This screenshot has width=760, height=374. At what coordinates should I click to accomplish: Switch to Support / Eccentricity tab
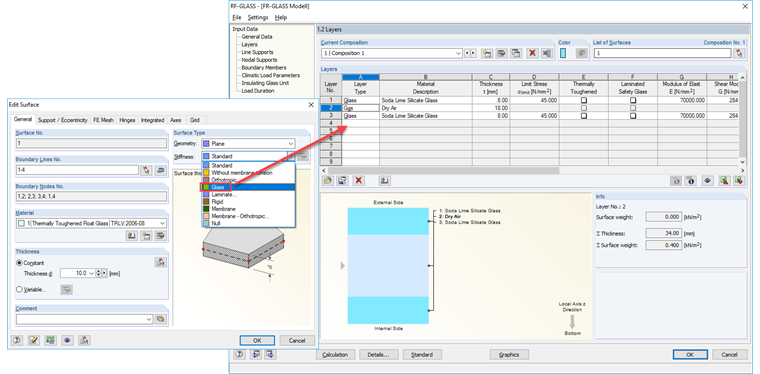[x=63, y=120]
